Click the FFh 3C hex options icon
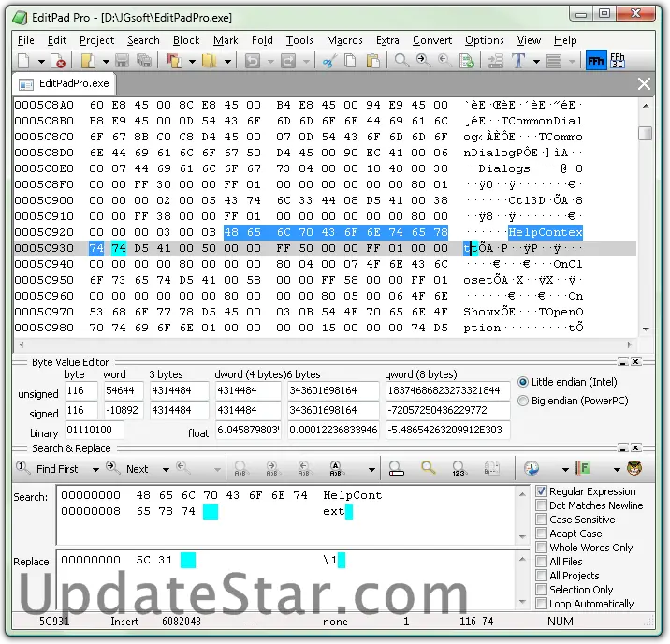Screen dimensions: 670x644 tap(618, 61)
